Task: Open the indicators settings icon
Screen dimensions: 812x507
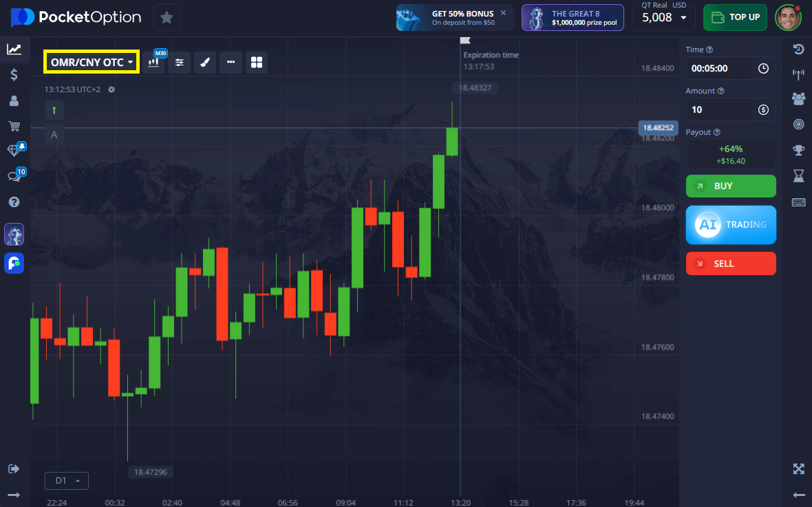Action: (180, 63)
